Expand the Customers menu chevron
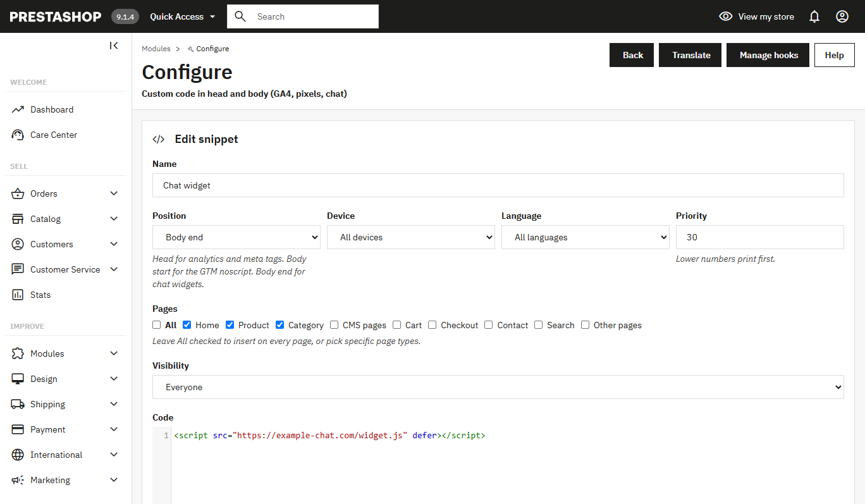865x504 pixels. (x=114, y=244)
